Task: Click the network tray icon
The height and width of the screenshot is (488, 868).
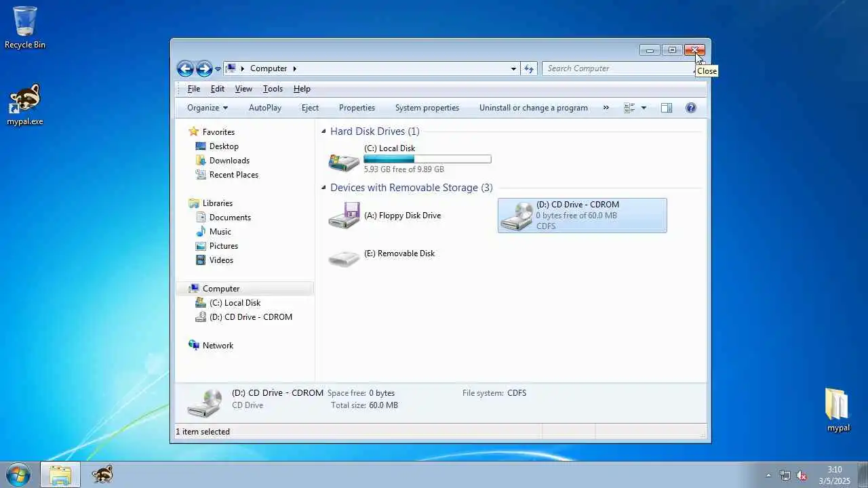Action: (x=785, y=476)
